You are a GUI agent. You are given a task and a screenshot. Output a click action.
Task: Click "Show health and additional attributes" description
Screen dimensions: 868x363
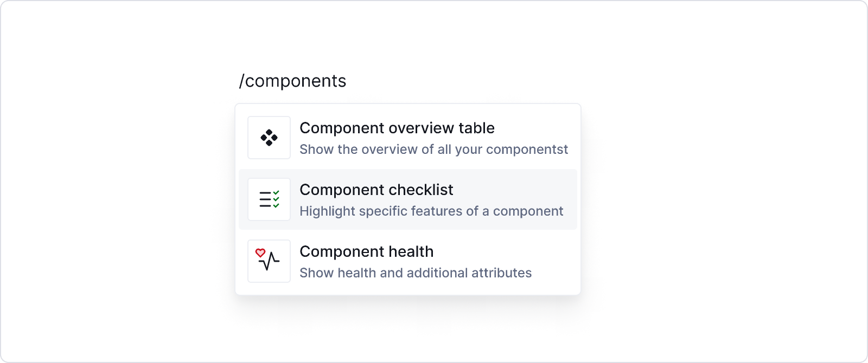[416, 273]
